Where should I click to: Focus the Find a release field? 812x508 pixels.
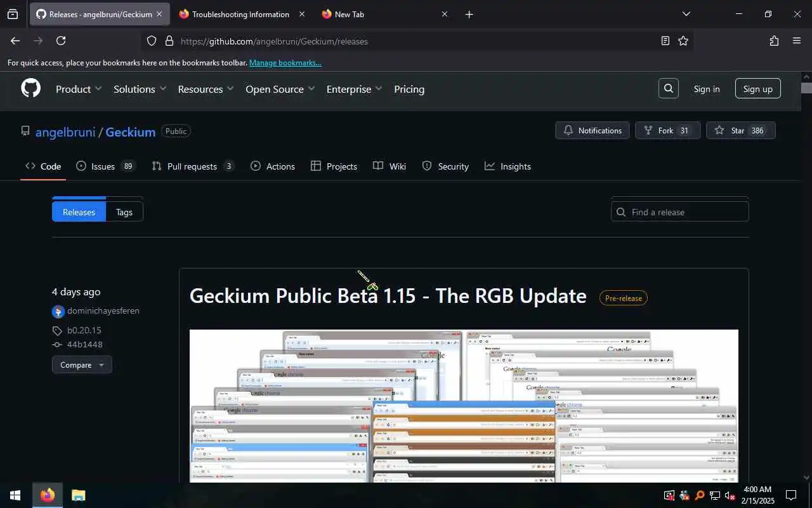click(x=680, y=212)
